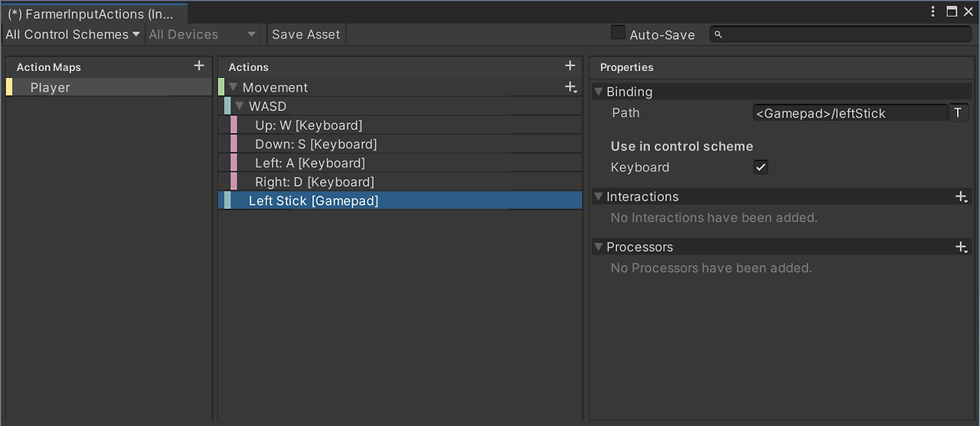Click the Save Asset button
The image size is (980, 426).
(305, 34)
